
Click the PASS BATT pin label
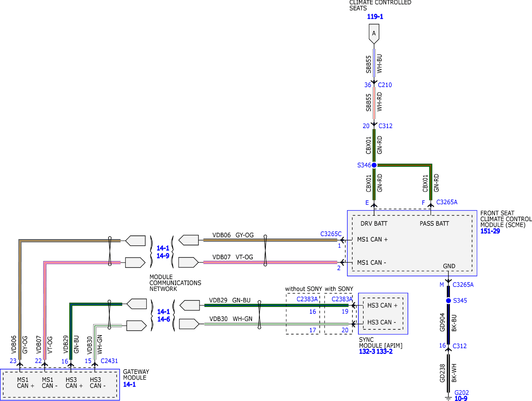pos(434,224)
